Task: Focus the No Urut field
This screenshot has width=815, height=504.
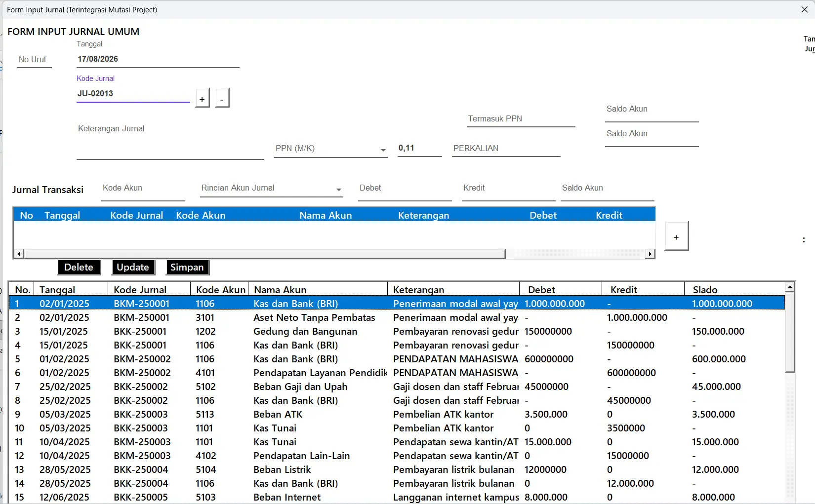Action: click(x=34, y=60)
